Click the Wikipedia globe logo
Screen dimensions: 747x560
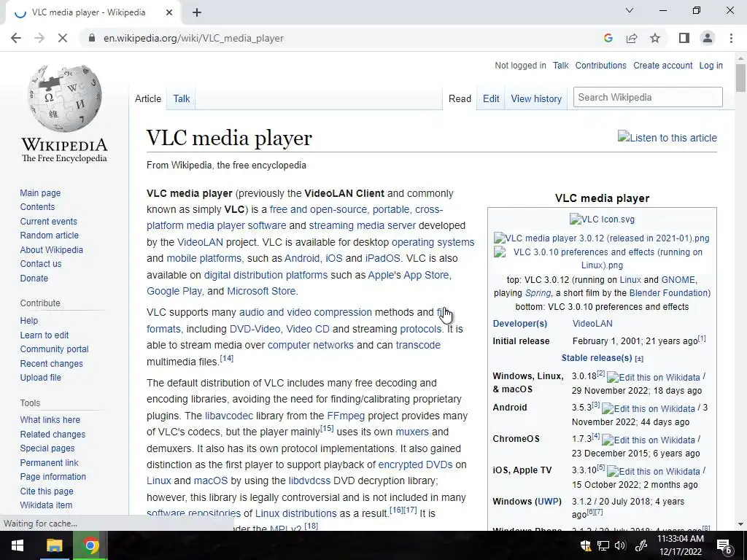point(64,98)
